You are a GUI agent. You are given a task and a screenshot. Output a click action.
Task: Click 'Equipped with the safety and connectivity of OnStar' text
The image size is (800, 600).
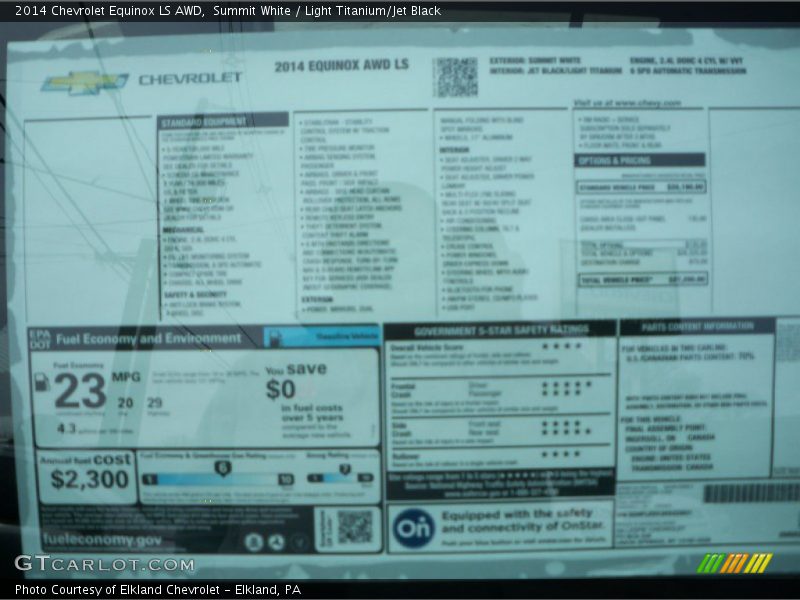coord(522,520)
